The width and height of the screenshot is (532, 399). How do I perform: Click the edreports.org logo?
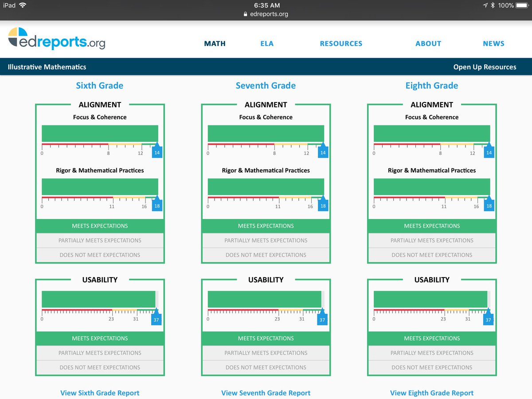[x=57, y=39]
